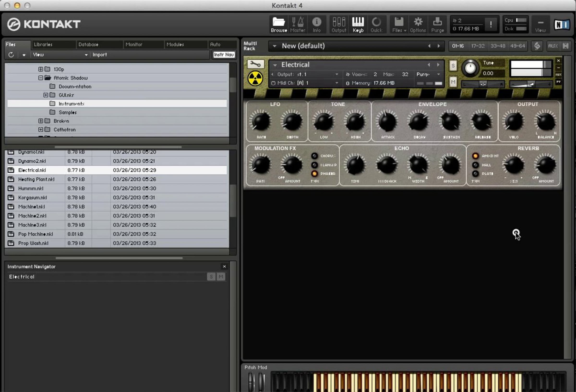Screen dimensions: 576x392
Task: Go to next instrument preset arrow
Action: tap(438, 65)
